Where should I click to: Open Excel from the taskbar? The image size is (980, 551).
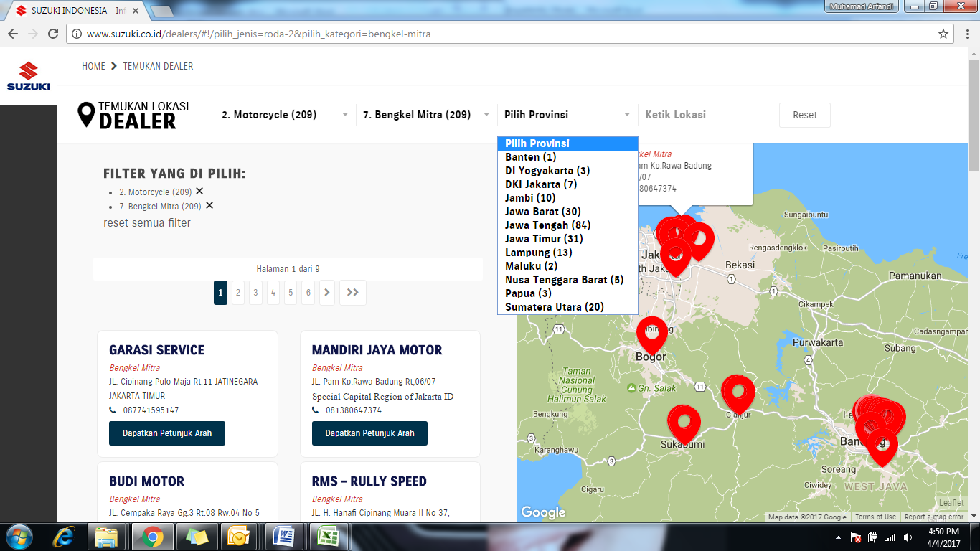point(329,536)
